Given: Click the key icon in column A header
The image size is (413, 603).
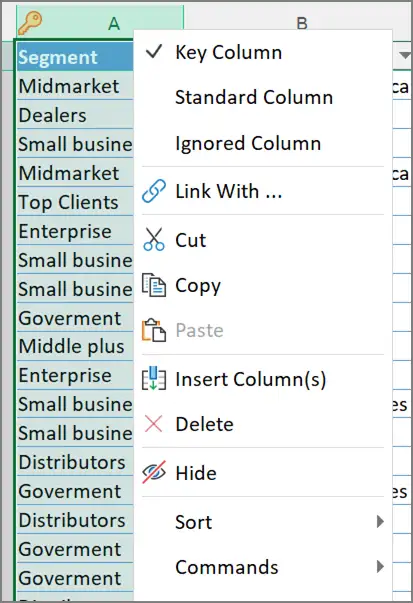Looking at the screenshot, I should (x=30, y=23).
